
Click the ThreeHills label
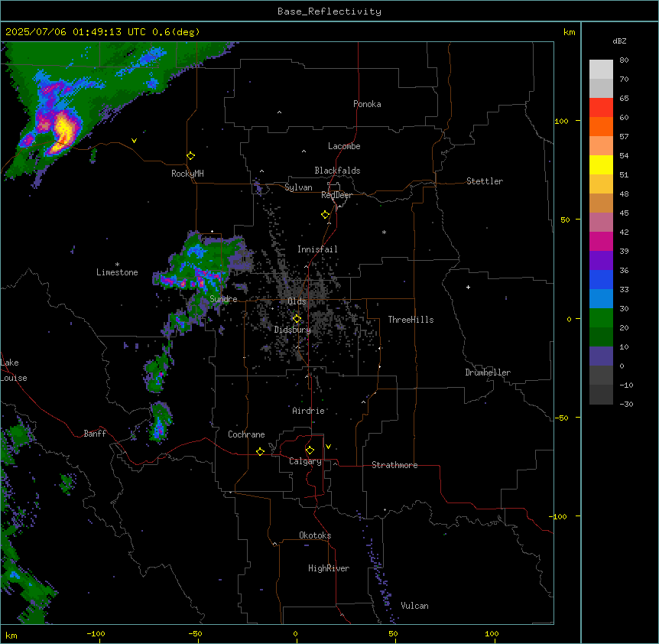click(x=411, y=320)
